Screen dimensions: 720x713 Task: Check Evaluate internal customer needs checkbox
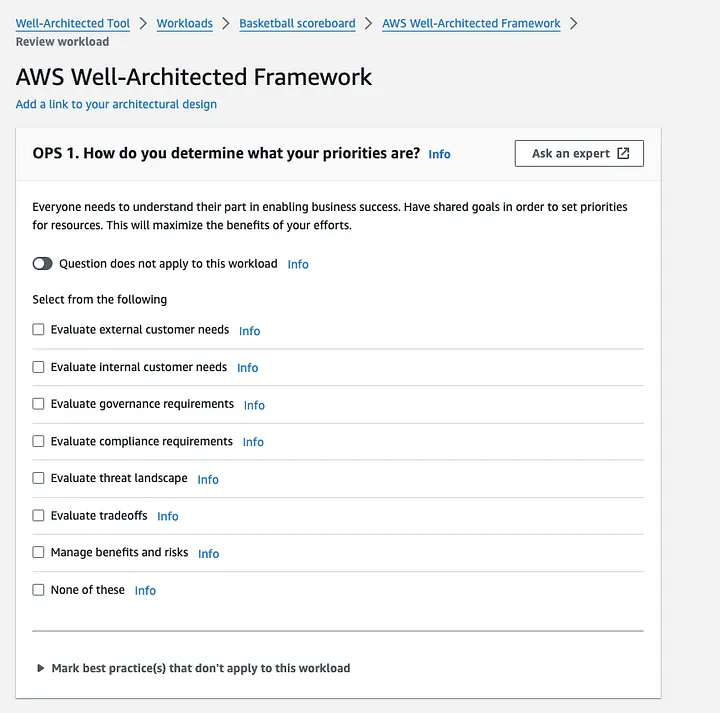point(39,367)
